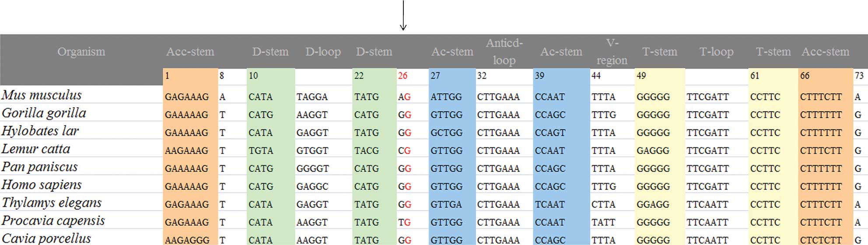Select the Anticd-loop column header

(504, 52)
